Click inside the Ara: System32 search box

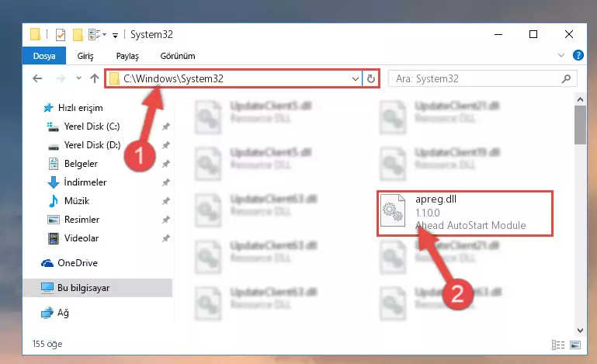(476, 79)
